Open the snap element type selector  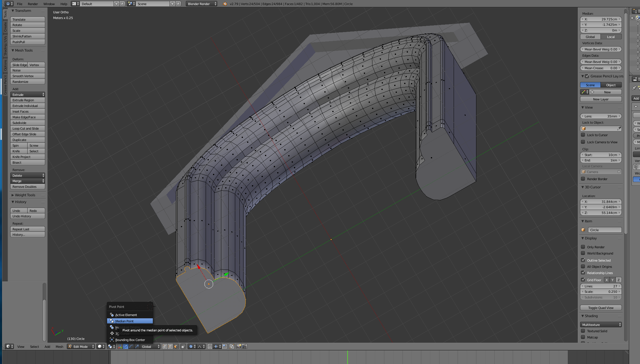(217, 346)
